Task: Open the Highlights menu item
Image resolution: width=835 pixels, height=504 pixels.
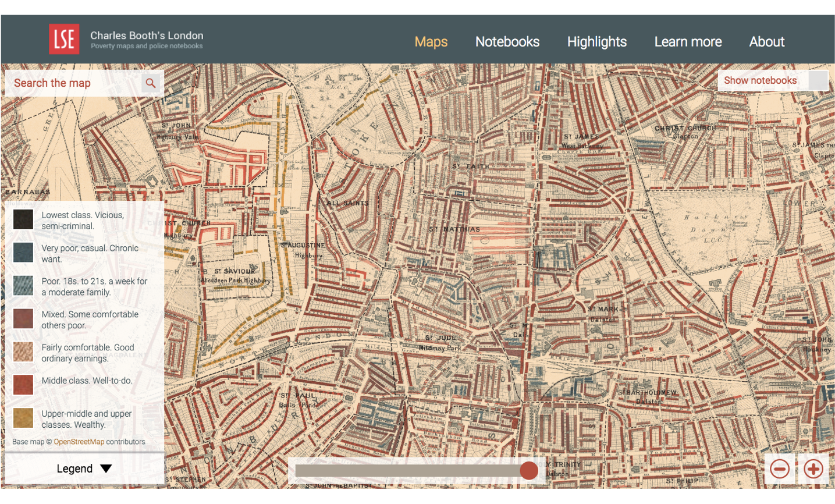Action: click(597, 42)
